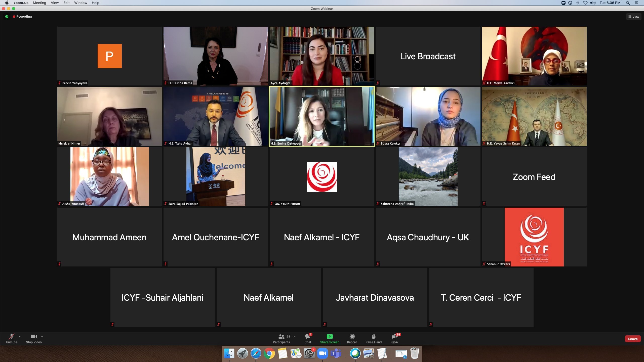Unmute the microphone
Image resolution: width=644 pixels, height=362 pixels.
(11, 337)
